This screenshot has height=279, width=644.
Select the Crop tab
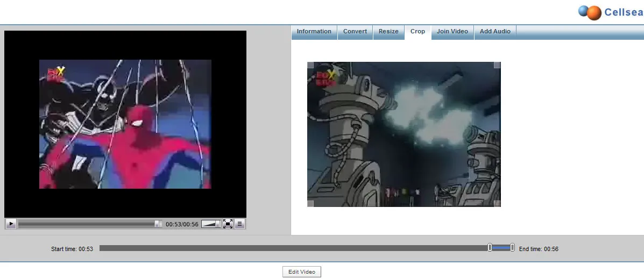[x=417, y=32]
